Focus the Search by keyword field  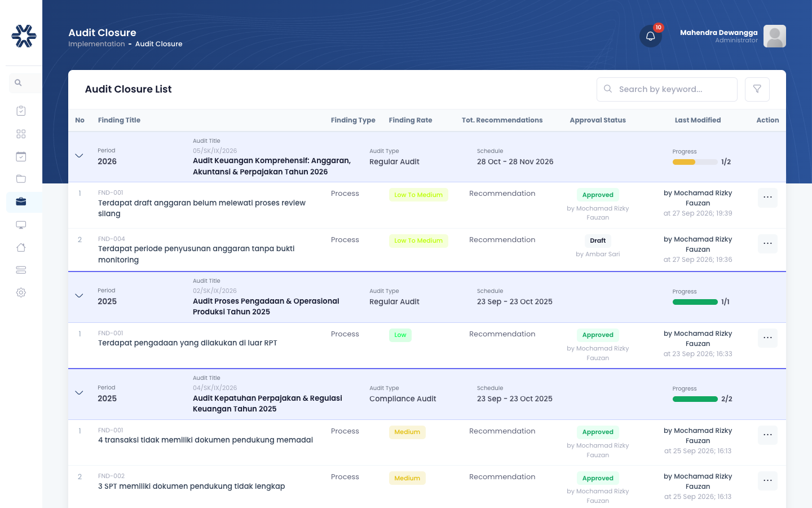click(667, 89)
